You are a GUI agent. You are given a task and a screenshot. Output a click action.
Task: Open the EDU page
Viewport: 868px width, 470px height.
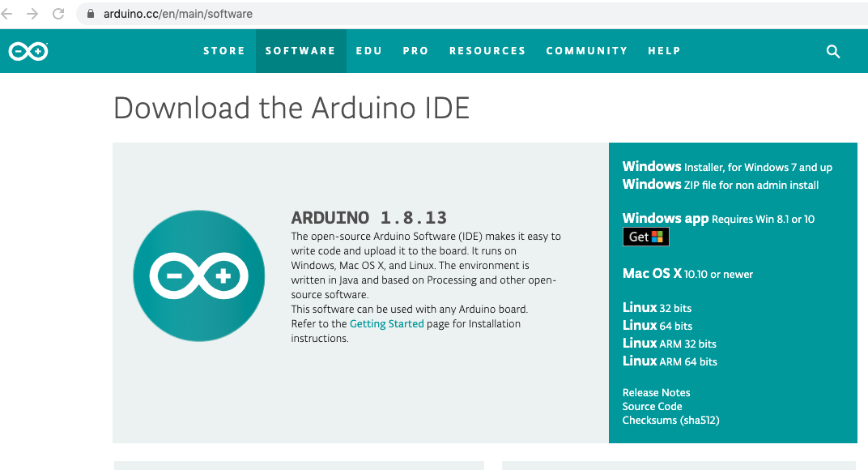click(369, 50)
